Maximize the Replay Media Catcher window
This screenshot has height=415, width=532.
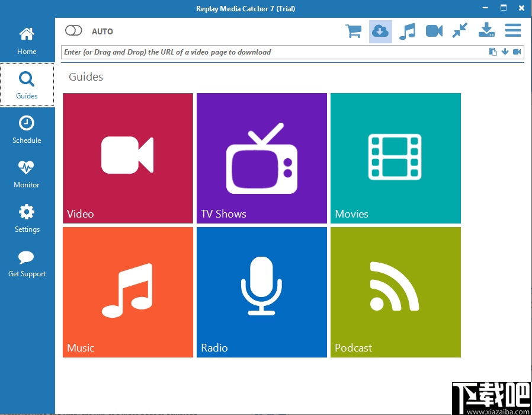coord(504,8)
